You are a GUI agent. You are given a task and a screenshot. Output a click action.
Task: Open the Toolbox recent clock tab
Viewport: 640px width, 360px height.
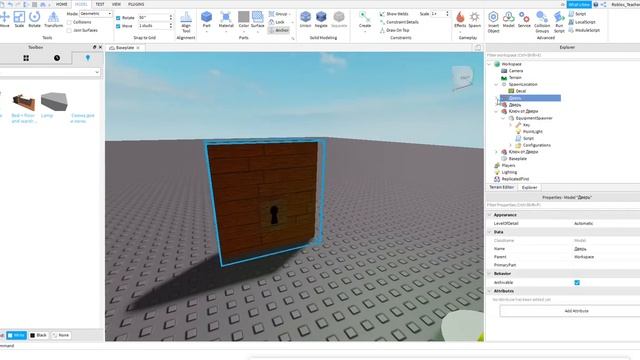click(57, 58)
